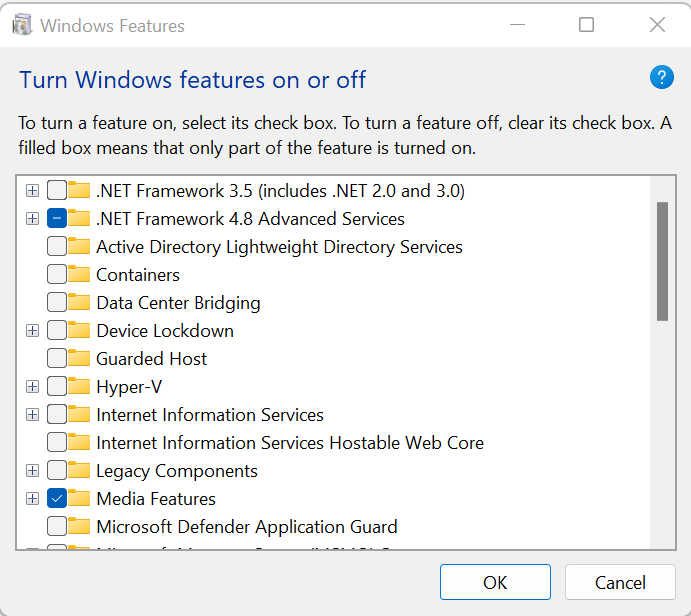Minimize the Windows Features window
This screenshot has width=691, height=616.
click(517, 25)
